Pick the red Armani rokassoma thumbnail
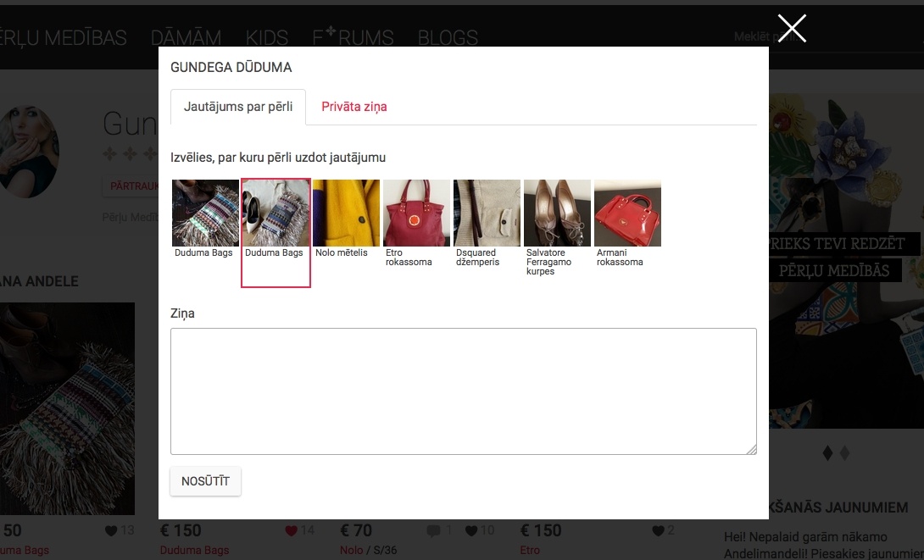The image size is (924, 560). 627,213
